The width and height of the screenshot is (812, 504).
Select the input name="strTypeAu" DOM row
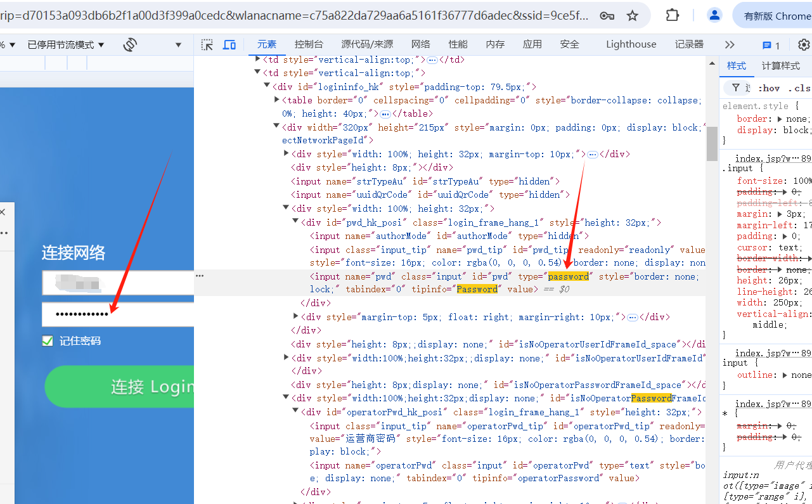click(x=425, y=181)
